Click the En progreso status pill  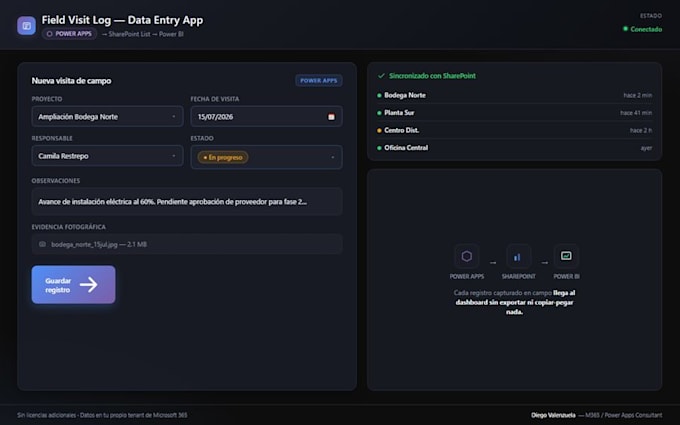223,157
